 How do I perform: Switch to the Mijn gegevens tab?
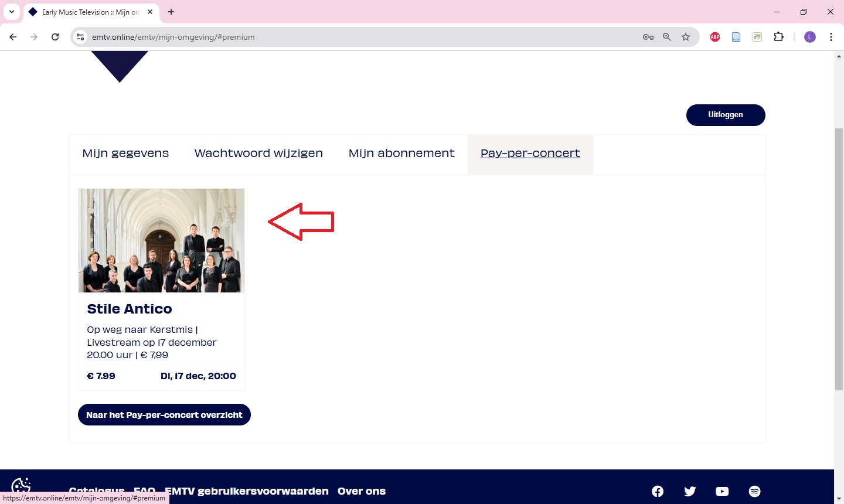[125, 154]
